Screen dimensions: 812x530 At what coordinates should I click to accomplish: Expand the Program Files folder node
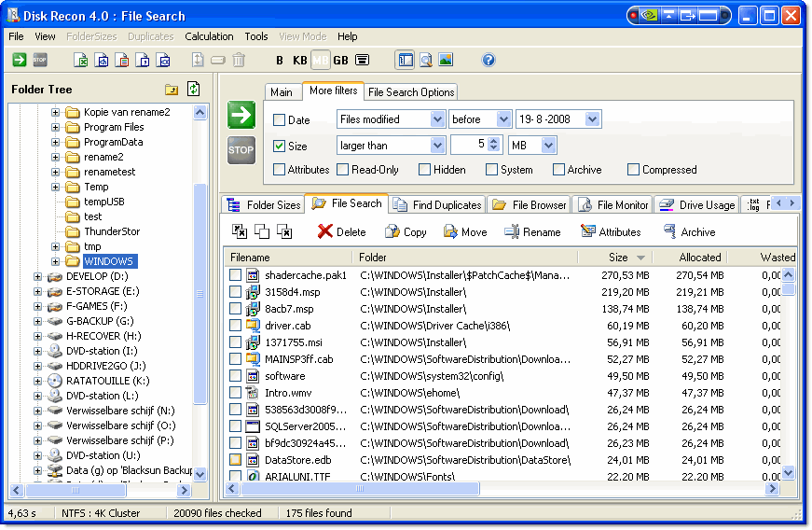pyautogui.click(x=55, y=127)
